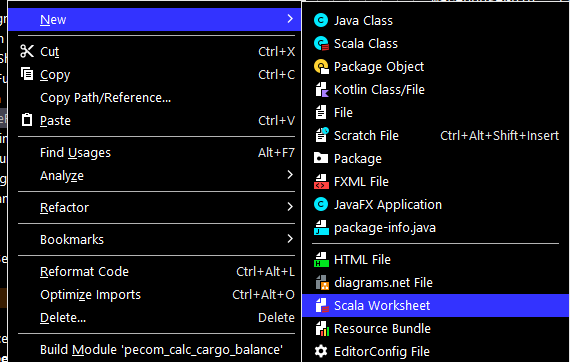The width and height of the screenshot is (570, 362).
Task: Create a new JavaFX Application
Action: pos(435,205)
